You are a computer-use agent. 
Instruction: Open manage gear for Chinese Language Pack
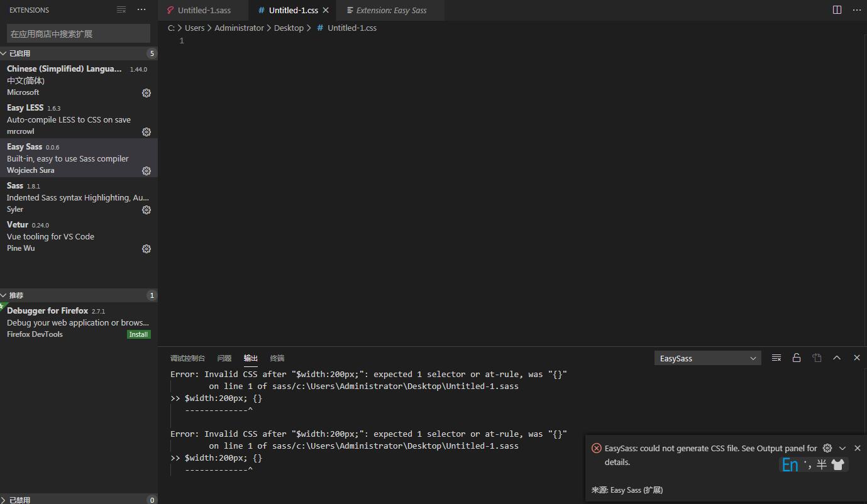[x=146, y=93]
